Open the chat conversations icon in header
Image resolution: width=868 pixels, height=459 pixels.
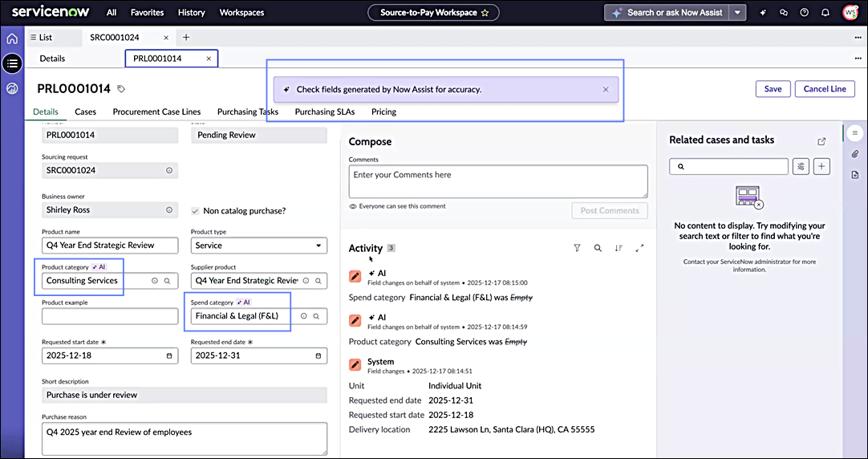tap(783, 12)
